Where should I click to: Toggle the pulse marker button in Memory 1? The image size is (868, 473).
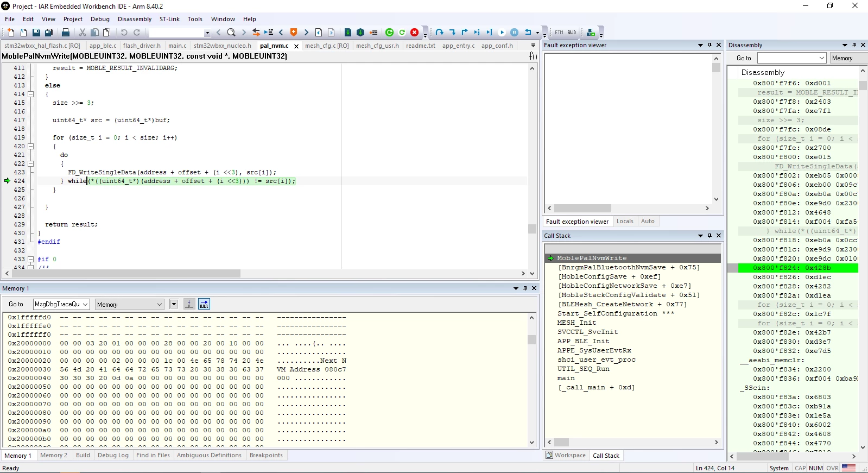[x=189, y=304]
